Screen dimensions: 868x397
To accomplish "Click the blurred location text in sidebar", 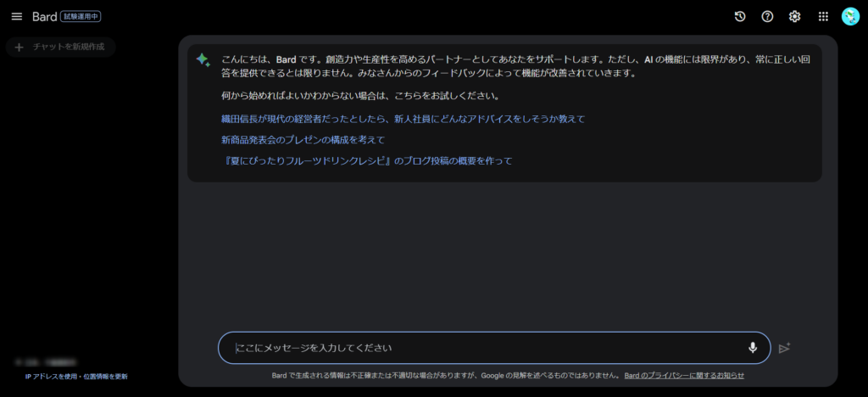I will [x=46, y=363].
